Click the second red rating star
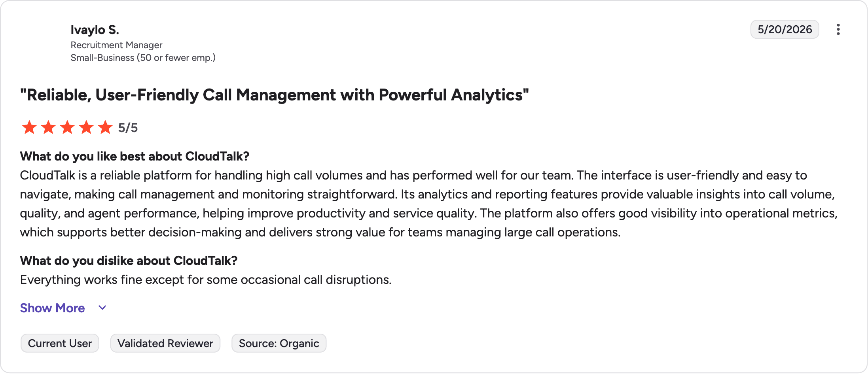The image size is (868, 374). [48, 127]
